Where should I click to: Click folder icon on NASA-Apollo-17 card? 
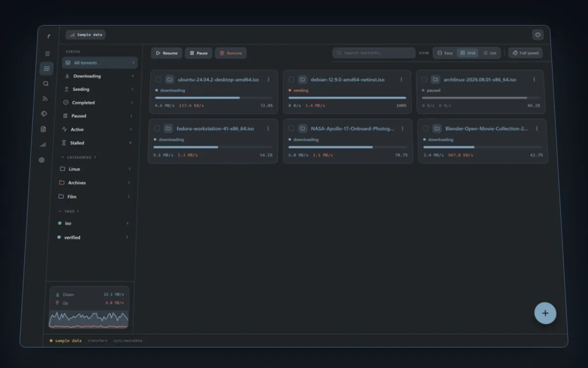click(x=302, y=129)
